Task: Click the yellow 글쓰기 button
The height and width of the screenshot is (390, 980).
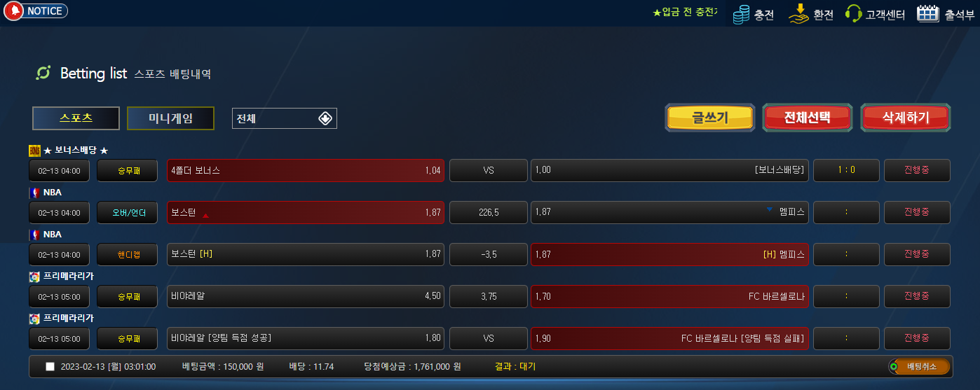Action: tap(710, 118)
